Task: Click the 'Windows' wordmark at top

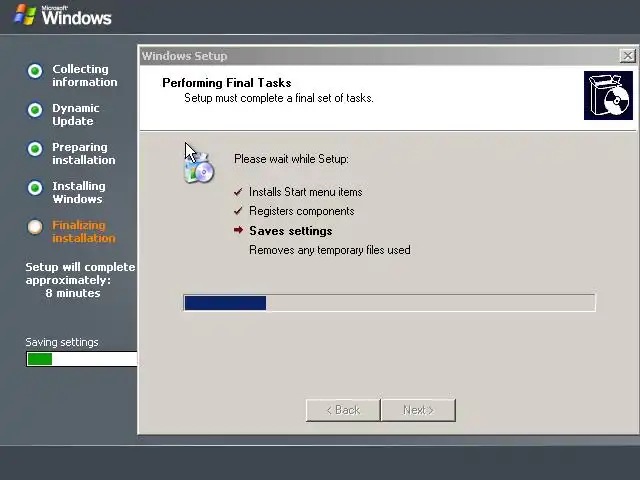Action: coord(76,17)
